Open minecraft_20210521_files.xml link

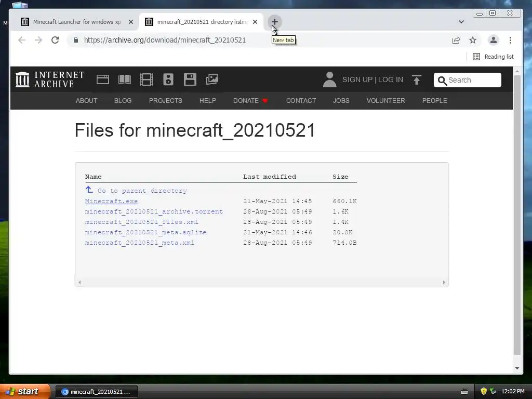pos(141,222)
